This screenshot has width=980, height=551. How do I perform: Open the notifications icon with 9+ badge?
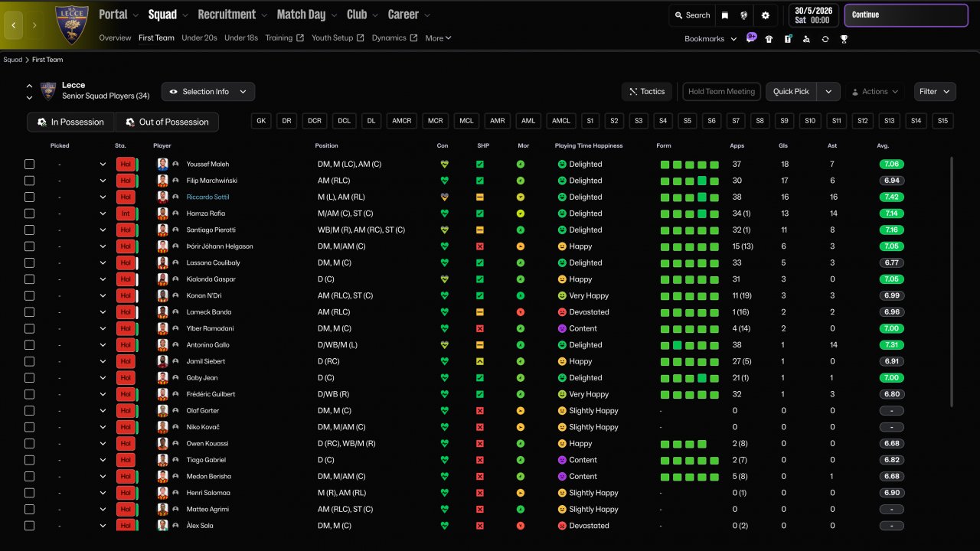point(751,38)
